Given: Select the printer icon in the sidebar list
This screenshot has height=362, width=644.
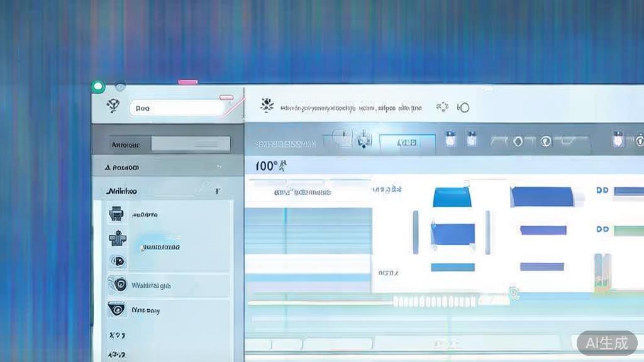Looking at the screenshot, I should (116, 214).
